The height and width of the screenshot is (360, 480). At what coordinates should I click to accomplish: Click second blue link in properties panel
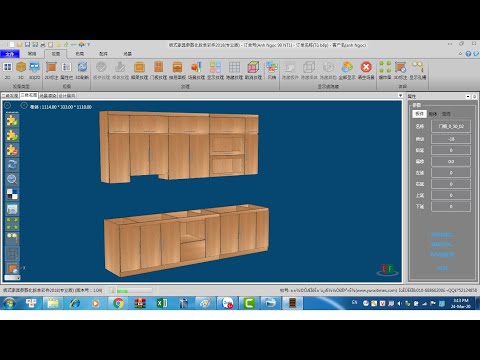[x=442, y=244]
